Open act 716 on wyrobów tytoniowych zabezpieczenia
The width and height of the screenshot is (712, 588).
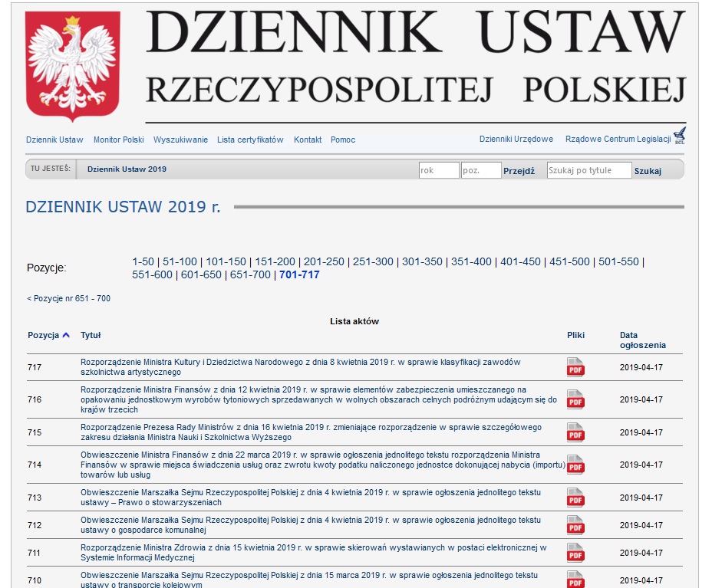coord(318,399)
